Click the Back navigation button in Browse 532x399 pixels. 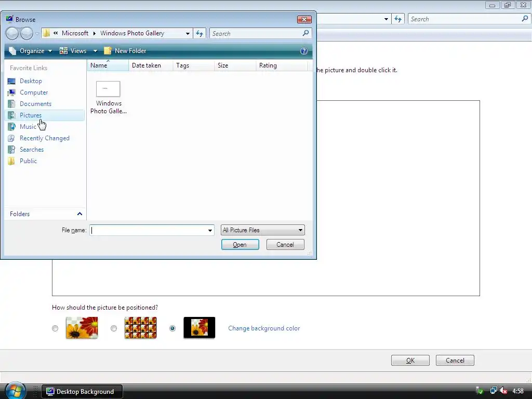click(x=12, y=33)
